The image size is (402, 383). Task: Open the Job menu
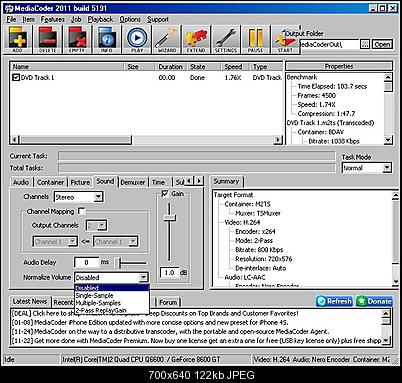tap(76, 20)
